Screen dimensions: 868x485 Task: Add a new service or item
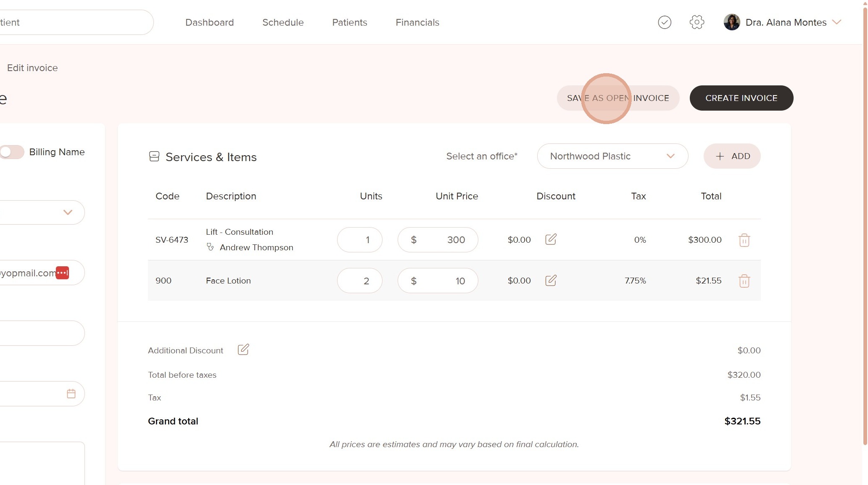click(x=732, y=156)
